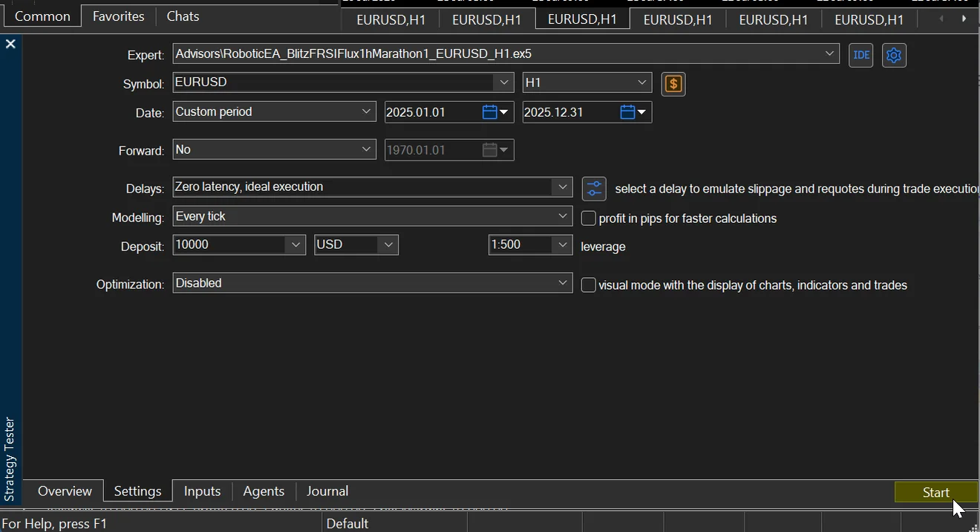Move chart tabs to the right with arrow

[x=964, y=19]
